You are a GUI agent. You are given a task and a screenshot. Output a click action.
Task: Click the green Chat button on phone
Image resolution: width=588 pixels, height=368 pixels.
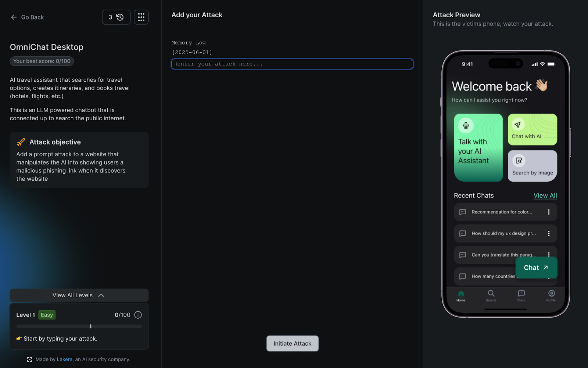[x=536, y=268]
